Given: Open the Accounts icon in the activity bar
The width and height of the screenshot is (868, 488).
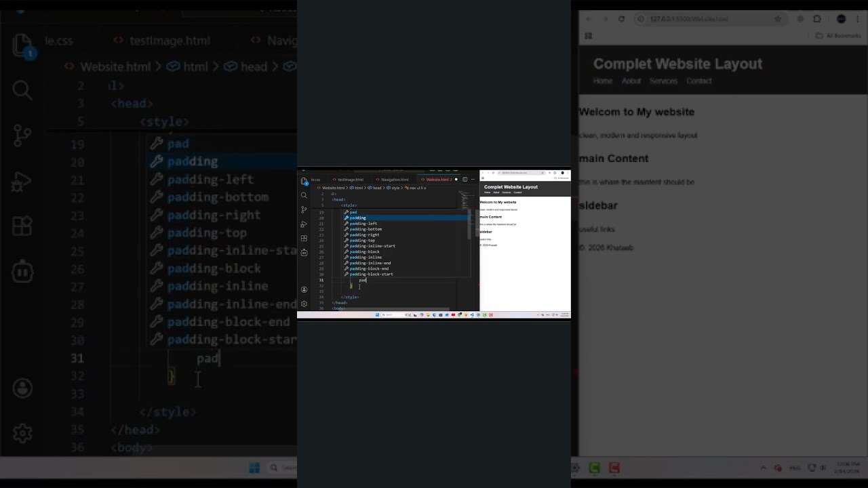Looking at the screenshot, I should (x=304, y=289).
